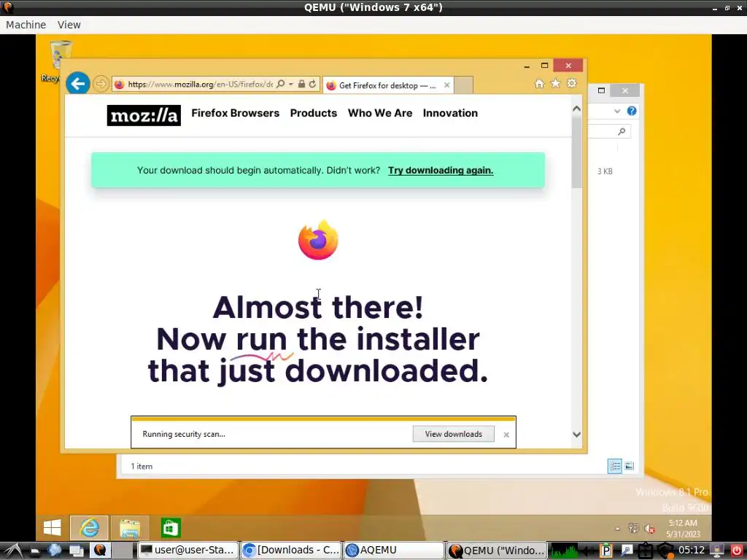Click the page scroll-down arrow
747x560 pixels.
576,435
